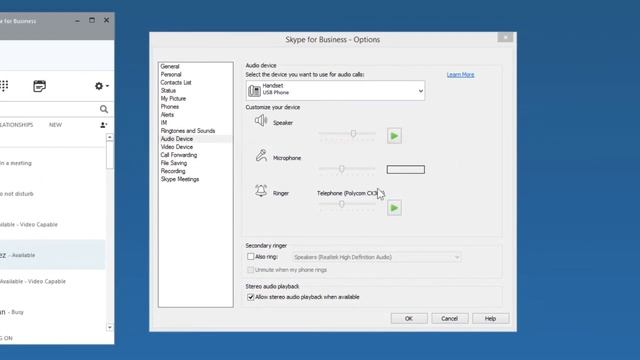Click the Cancel button
Screen dimensions: 640x360
pos(450,318)
